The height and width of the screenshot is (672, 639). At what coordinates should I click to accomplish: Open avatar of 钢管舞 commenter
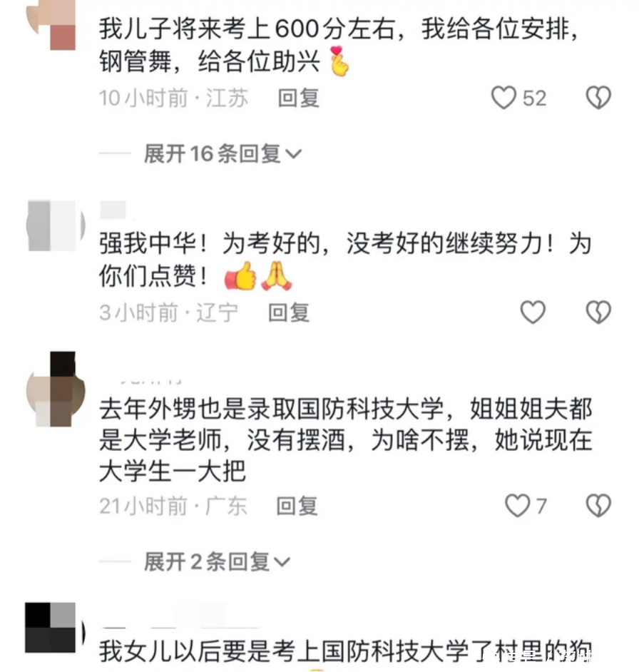51,25
